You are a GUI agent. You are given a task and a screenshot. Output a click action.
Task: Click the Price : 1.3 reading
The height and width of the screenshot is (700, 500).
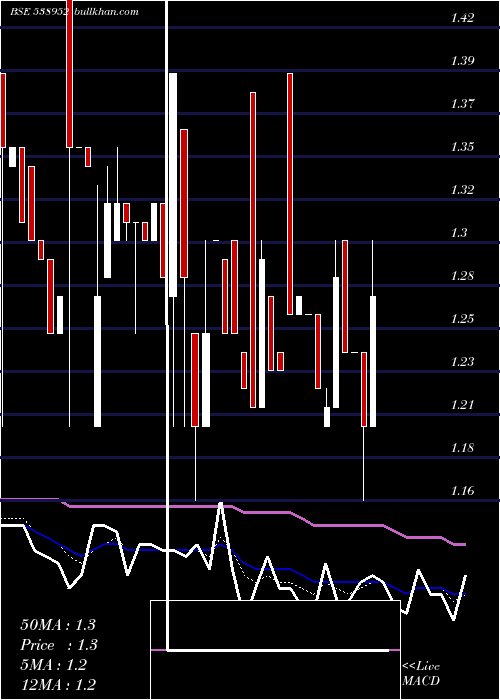pyautogui.click(x=59, y=645)
